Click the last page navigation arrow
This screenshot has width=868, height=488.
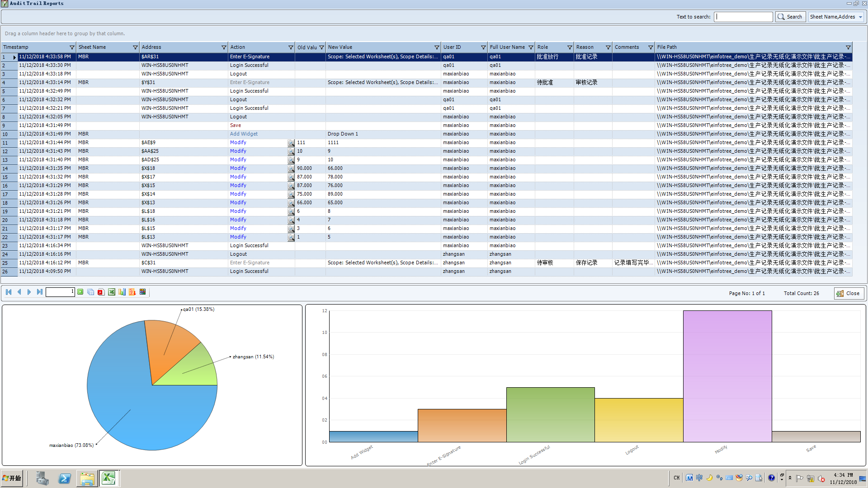click(40, 292)
